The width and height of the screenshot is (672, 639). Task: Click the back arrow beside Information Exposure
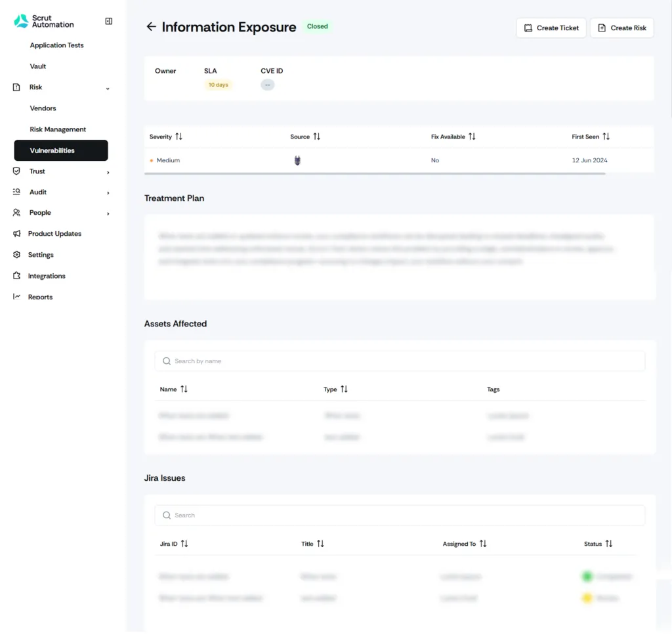pyautogui.click(x=152, y=27)
